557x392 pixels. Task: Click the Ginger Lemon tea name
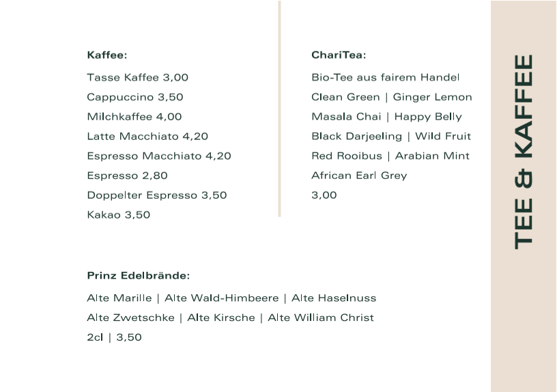[432, 98]
